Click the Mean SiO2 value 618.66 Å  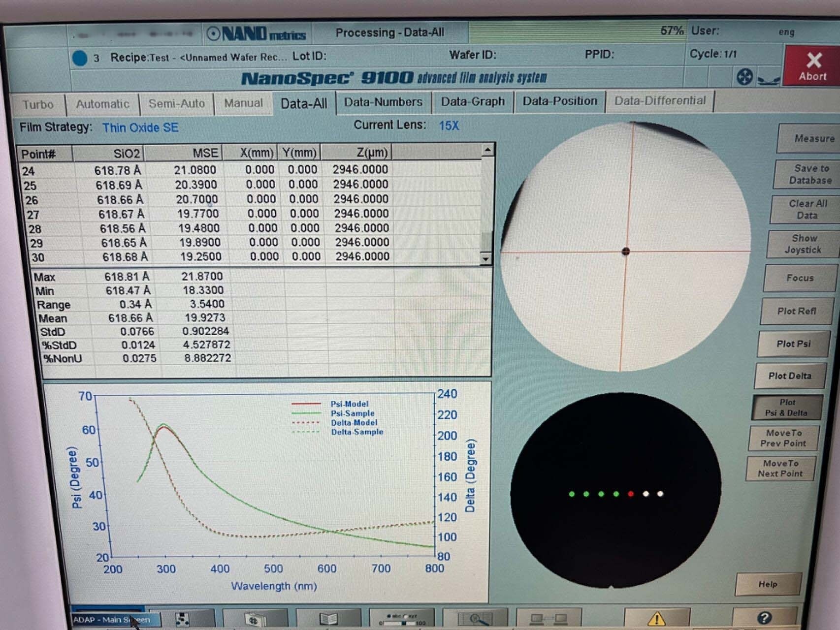tap(130, 318)
